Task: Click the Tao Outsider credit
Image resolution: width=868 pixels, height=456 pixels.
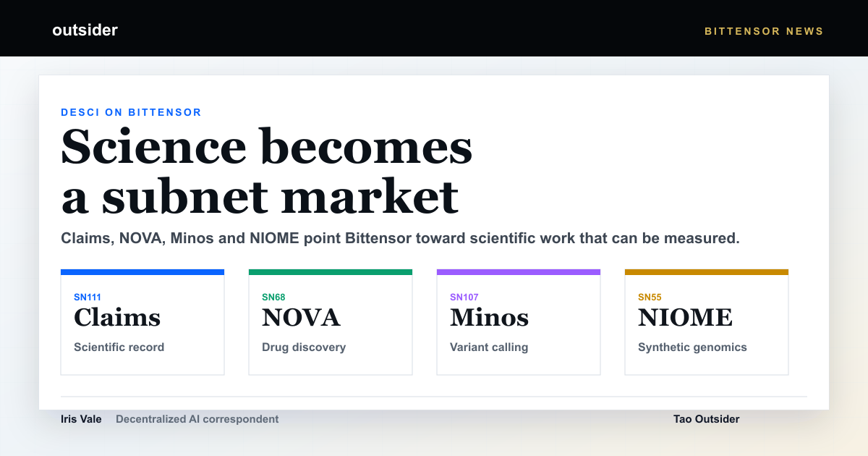Action: (x=706, y=419)
